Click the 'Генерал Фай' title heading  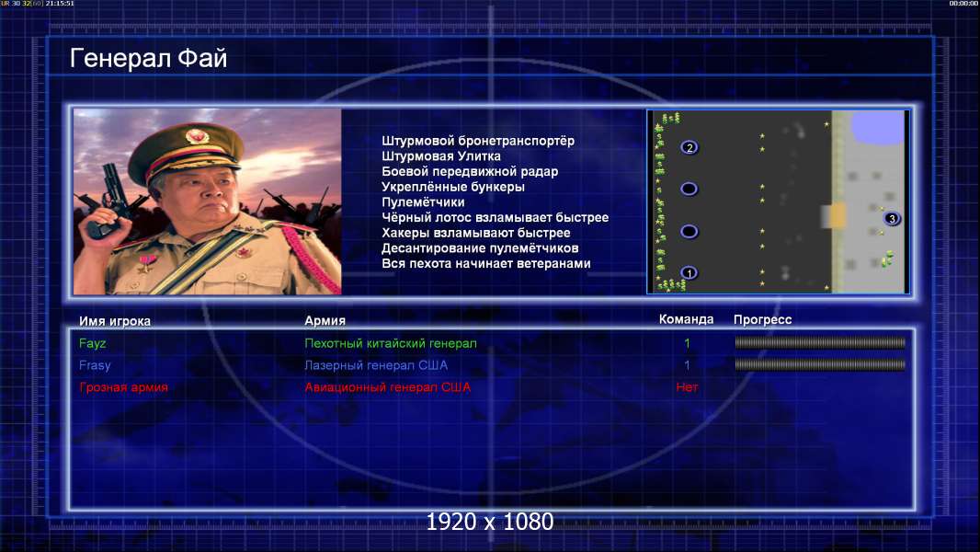(x=149, y=58)
